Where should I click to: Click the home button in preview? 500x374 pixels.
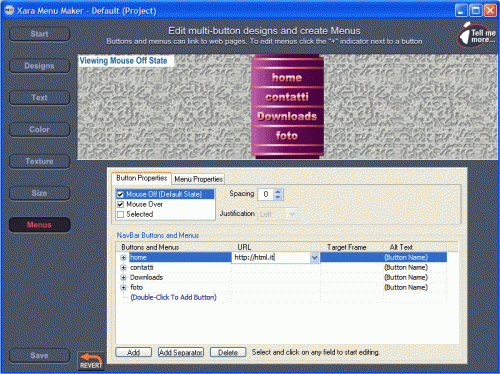coord(287,78)
